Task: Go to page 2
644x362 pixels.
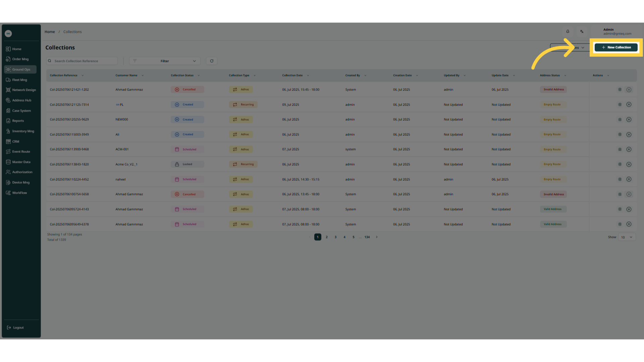Action: 327,237
